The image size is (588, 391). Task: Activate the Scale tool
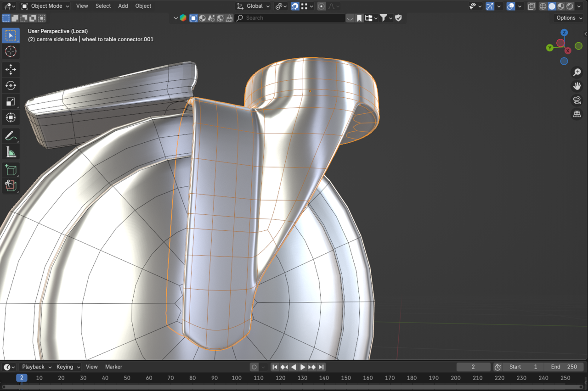click(x=11, y=101)
